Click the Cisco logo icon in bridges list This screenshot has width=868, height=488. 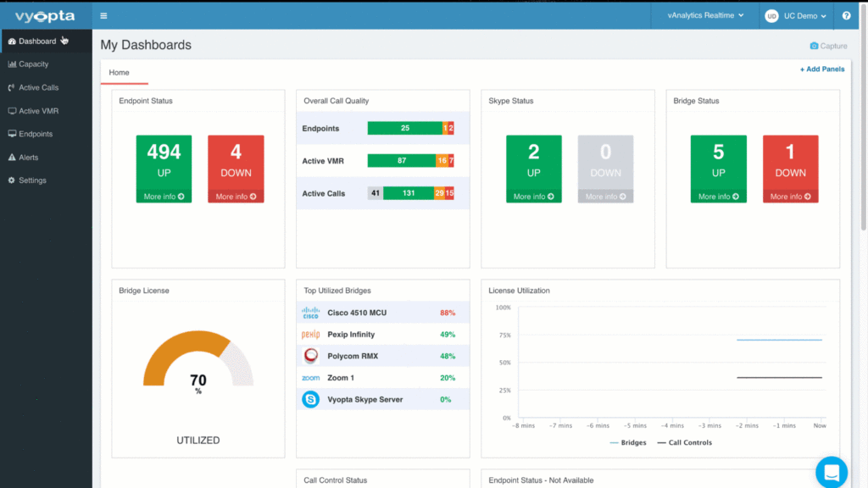click(310, 313)
